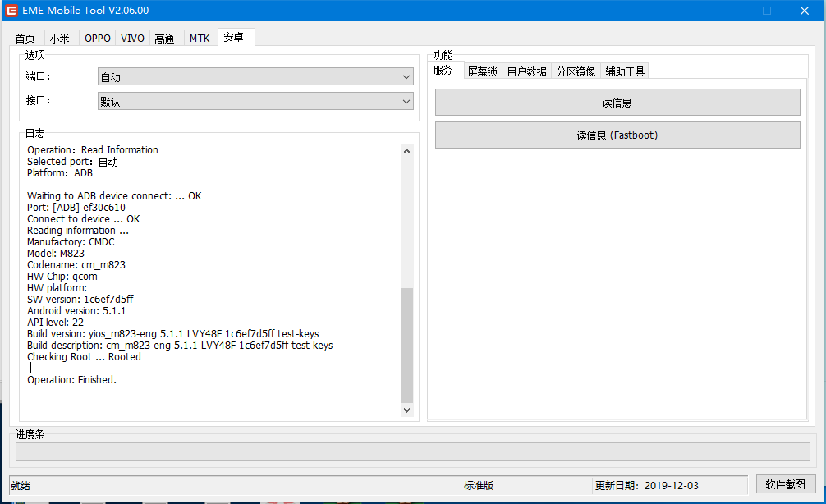826x504 pixels.
Task: Switch to the MTK tab
Action: click(x=200, y=39)
